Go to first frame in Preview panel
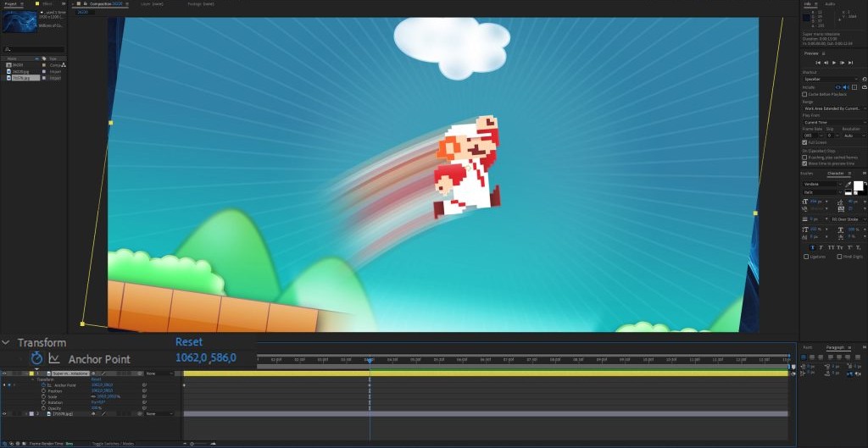Viewport: 868px width, 448px height. click(x=818, y=63)
